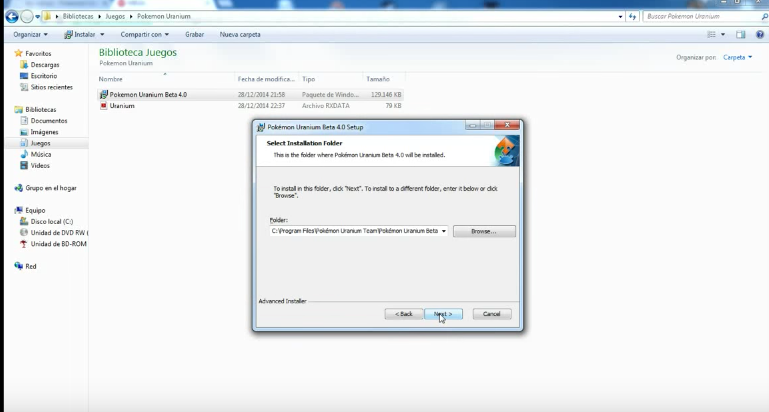Open Red in the navigation pane
The image size is (769, 412).
(x=26, y=266)
